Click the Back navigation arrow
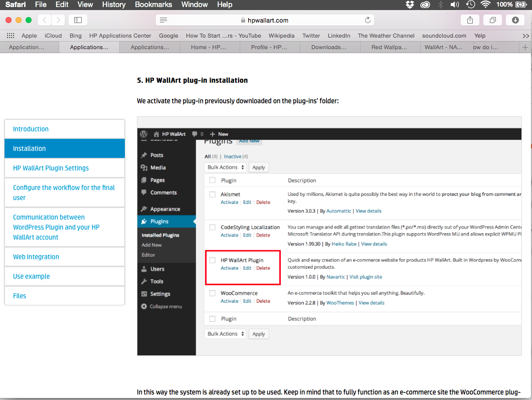532x400 pixels. pos(45,20)
